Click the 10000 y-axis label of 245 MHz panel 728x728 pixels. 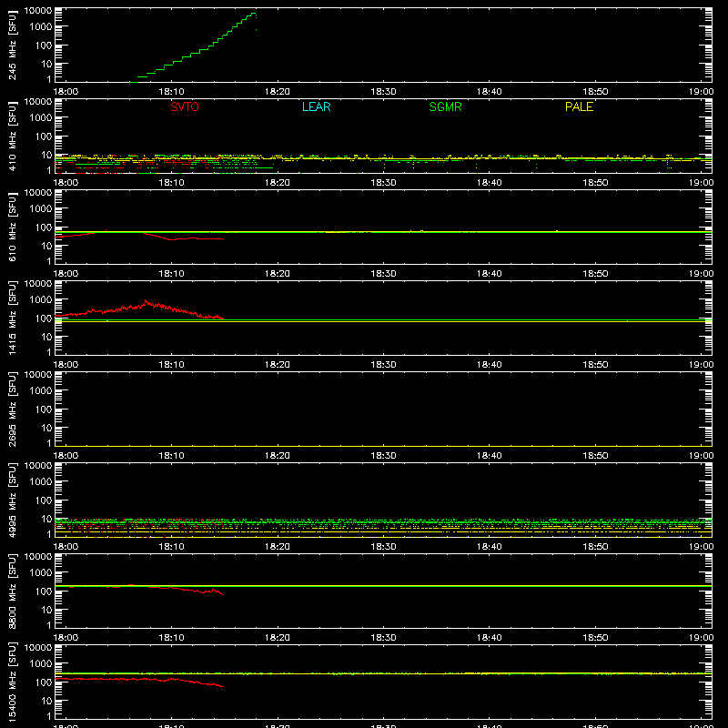[x=38, y=10]
